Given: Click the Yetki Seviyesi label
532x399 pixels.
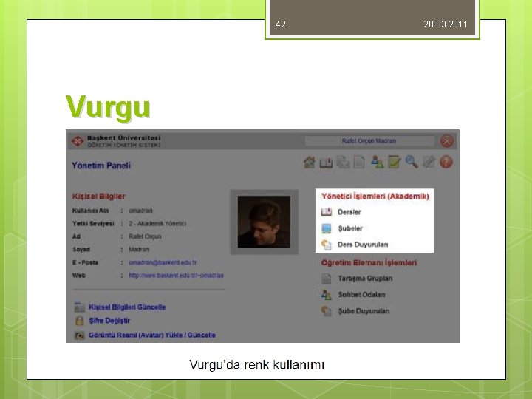Looking at the screenshot, I should pos(93,224).
